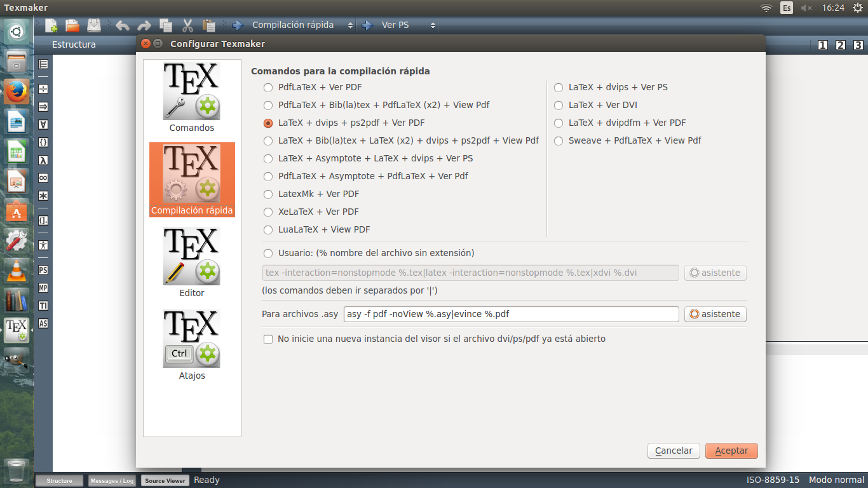Open the PS pstricks commands panel
Screen dimensions: 868x488
click(43, 270)
